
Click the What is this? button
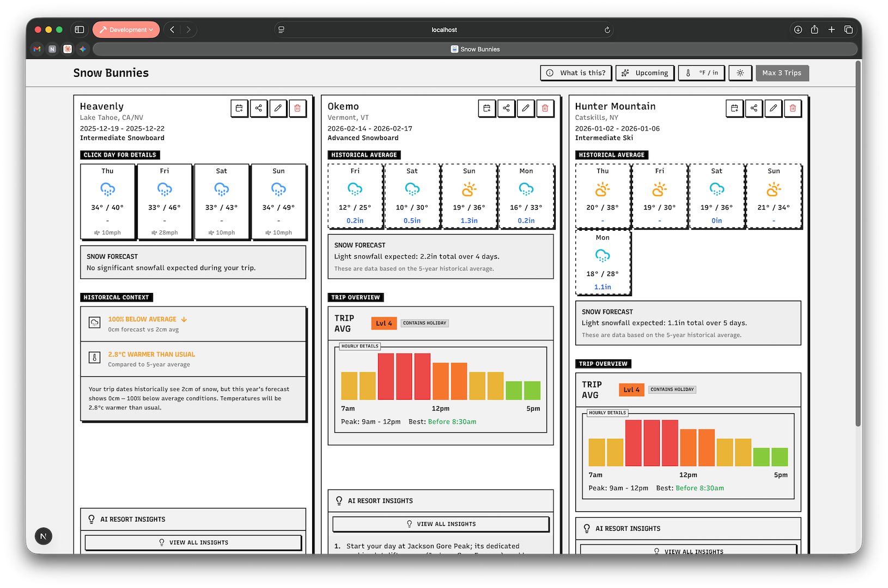576,73
